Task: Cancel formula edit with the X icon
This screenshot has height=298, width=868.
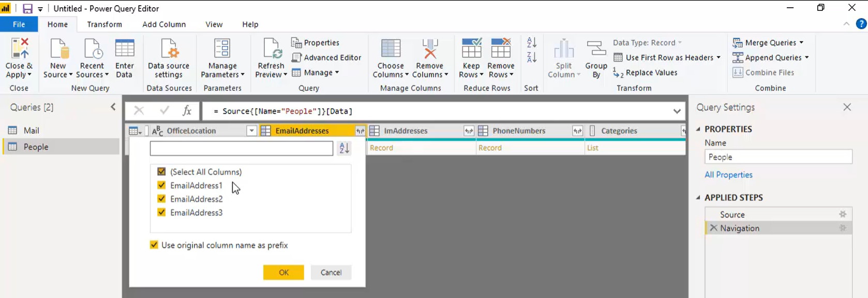Action: (139, 111)
